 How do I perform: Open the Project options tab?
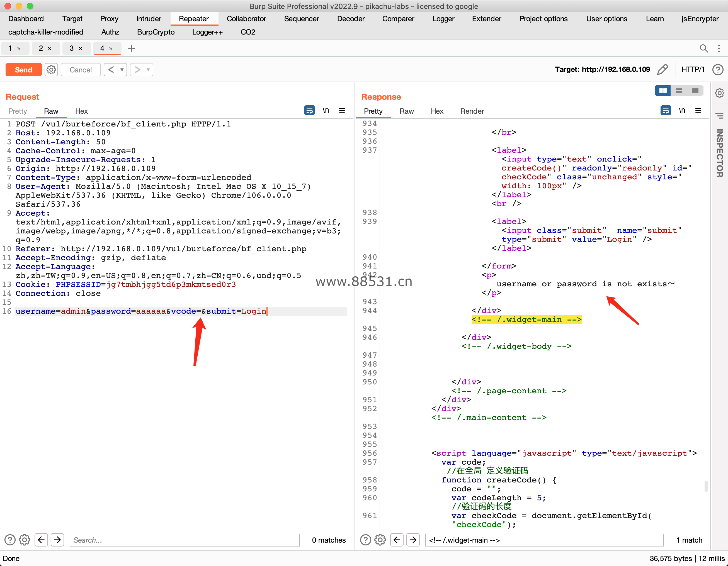543,19
